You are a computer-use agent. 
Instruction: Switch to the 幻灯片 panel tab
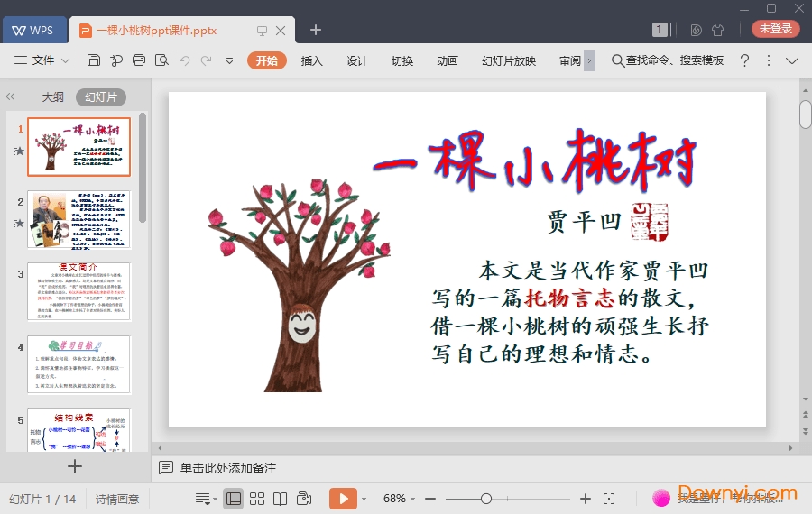(x=101, y=96)
